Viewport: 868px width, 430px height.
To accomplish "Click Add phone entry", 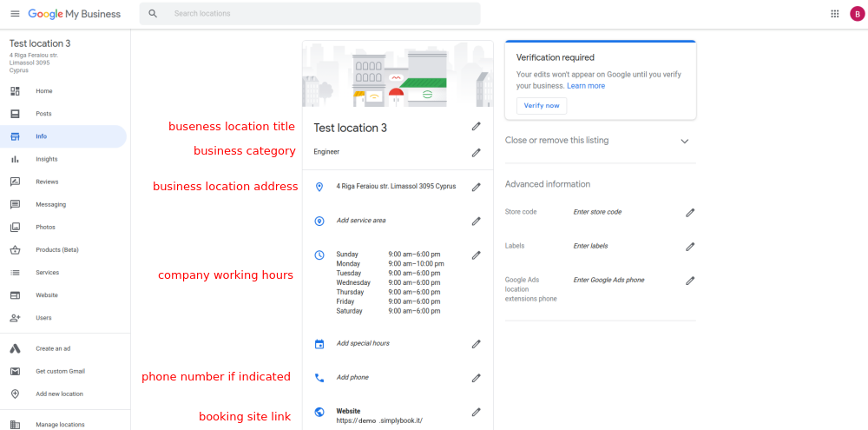I will pos(352,378).
